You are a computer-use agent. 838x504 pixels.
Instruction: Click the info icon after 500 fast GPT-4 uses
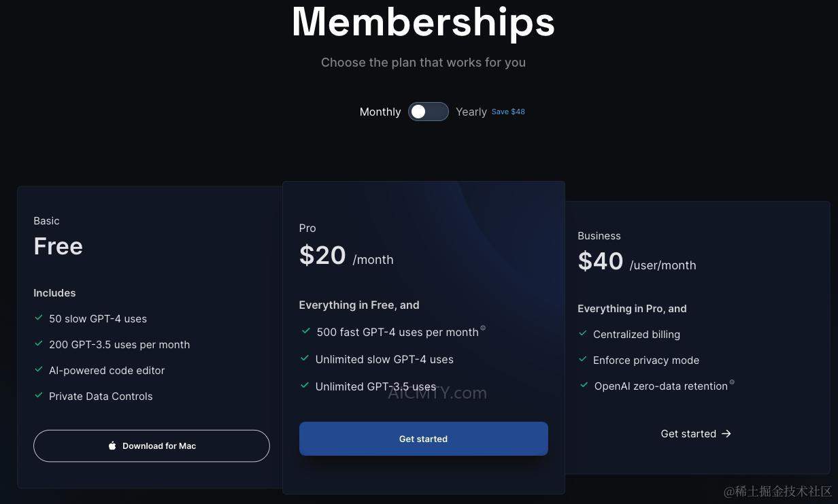click(483, 329)
